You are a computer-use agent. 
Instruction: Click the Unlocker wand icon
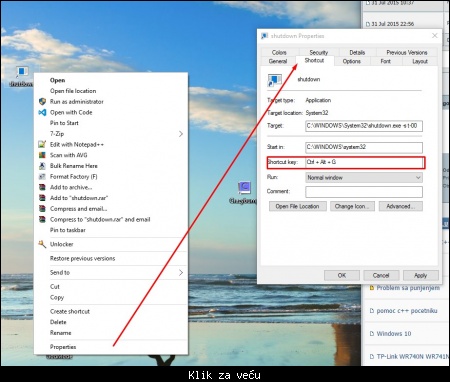(x=42, y=244)
